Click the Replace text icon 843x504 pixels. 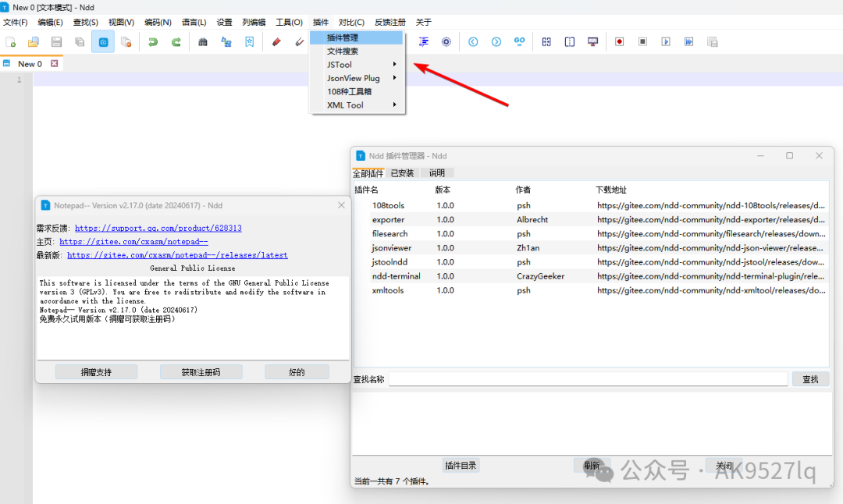[226, 42]
